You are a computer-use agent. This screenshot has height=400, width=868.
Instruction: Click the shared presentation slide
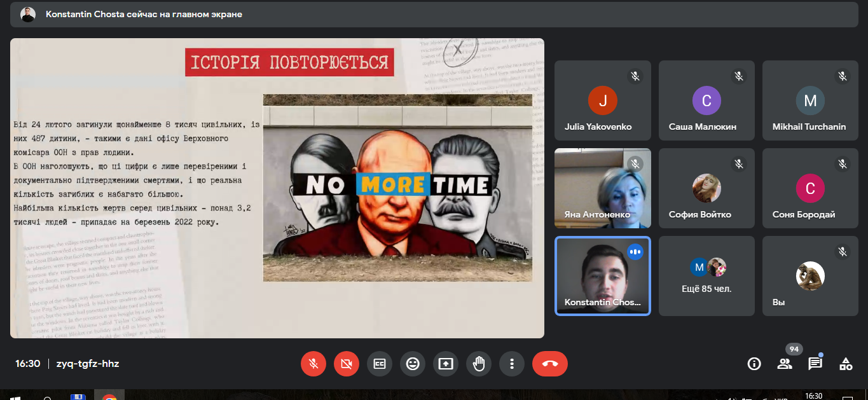(277, 188)
